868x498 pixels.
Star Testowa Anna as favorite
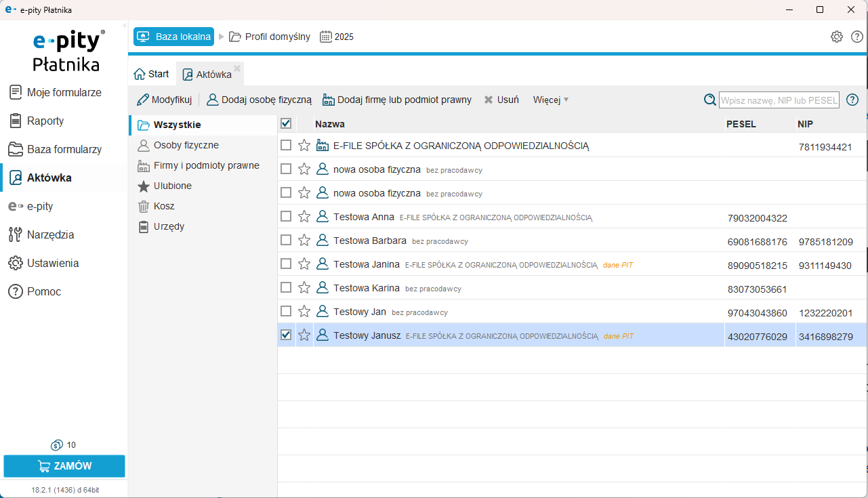(x=304, y=216)
